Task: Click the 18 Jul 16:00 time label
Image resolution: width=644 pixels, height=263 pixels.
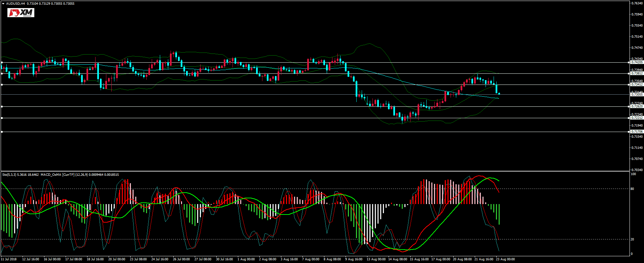Action: click(95, 259)
